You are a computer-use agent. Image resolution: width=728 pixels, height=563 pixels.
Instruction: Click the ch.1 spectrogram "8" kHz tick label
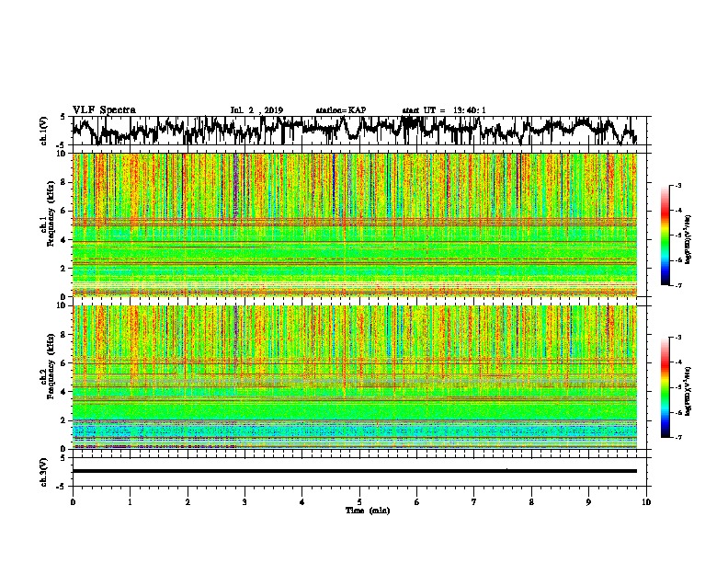[x=63, y=182]
